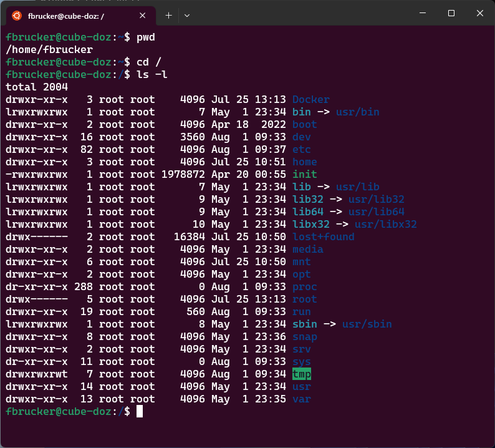The image size is (495, 448).
Task: Click the etc directory name
Action: click(x=302, y=150)
